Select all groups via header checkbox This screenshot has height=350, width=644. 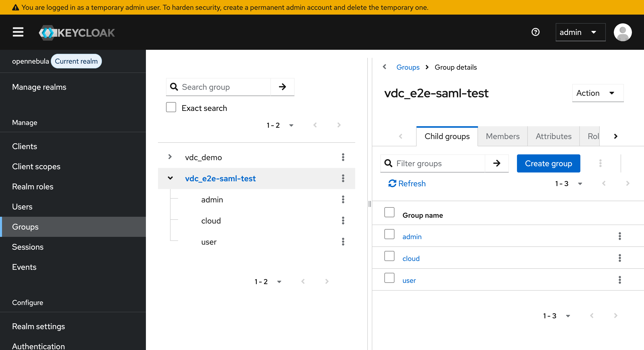point(389,212)
